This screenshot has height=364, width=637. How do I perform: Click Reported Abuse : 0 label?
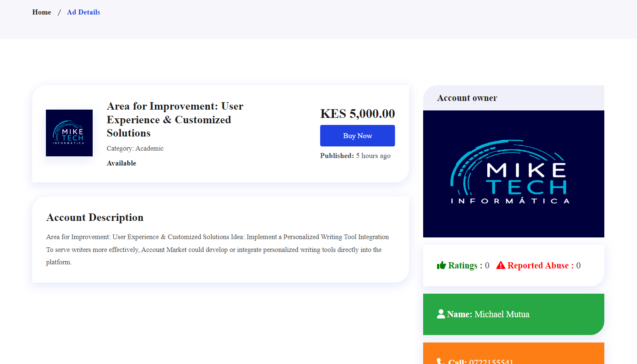[544, 266]
